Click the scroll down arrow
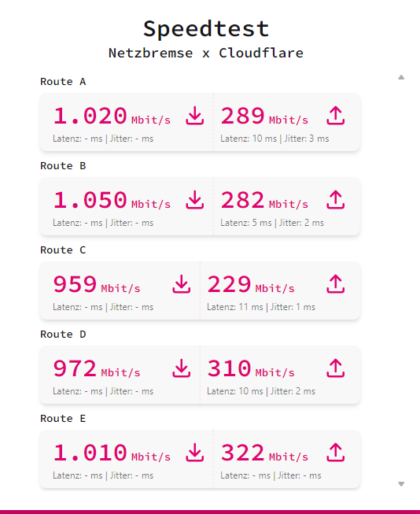420x514 pixels. (x=401, y=484)
